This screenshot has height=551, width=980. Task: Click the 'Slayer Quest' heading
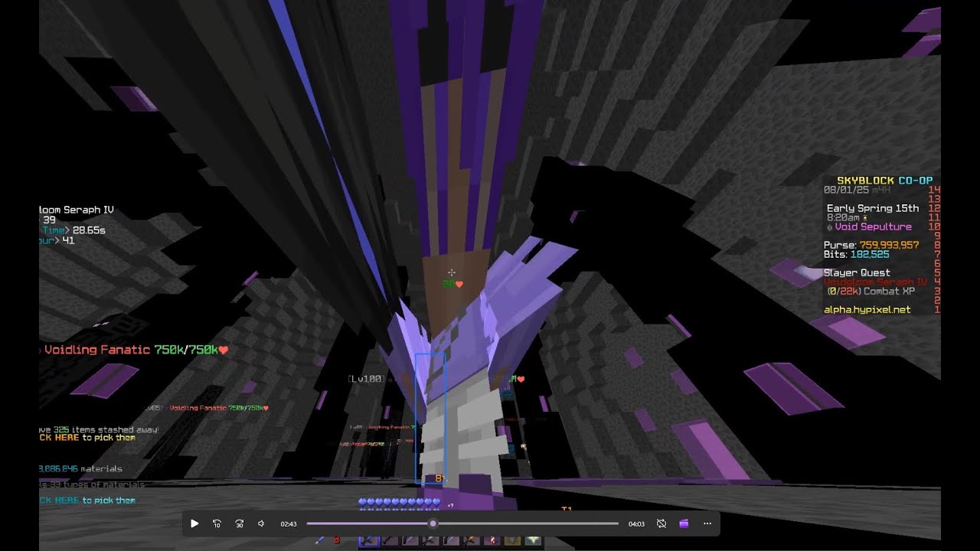tap(857, 272)
